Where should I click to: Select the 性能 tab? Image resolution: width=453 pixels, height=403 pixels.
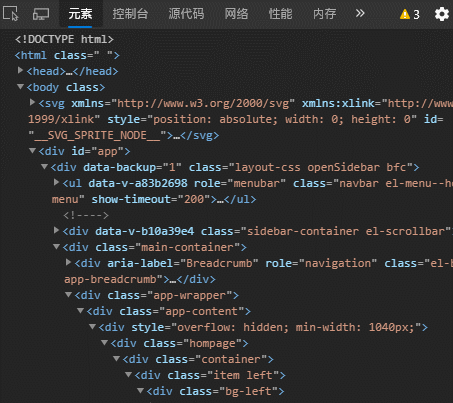tap(280, 14)
